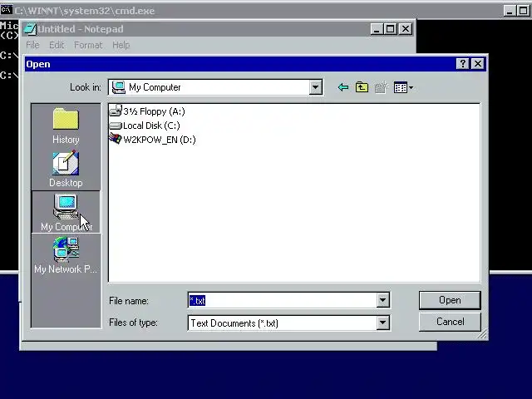Click the cmd.exe icon in its title bar
Image resolution: width=532 pixels, height=399 pixels.
pyautogui.click(x=6, y=10)
